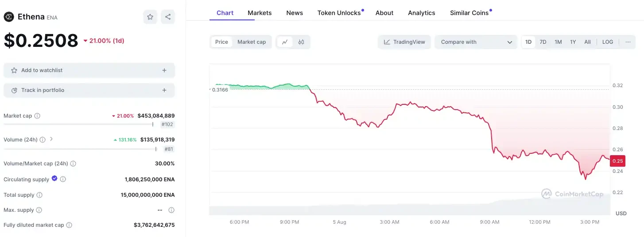Click Max. supply info icon
This screenshot has height=237, width=644.
click(x=39, y=210)
